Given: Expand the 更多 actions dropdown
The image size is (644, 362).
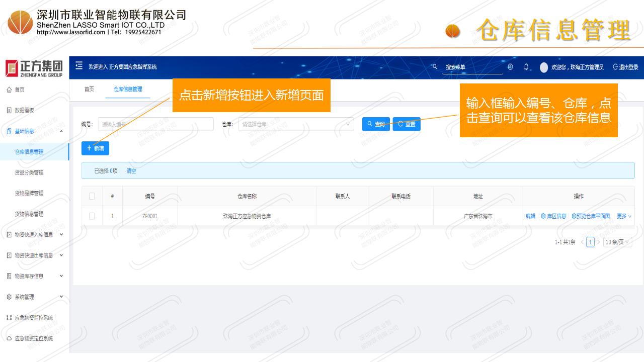Looking at the screenshot, I should click(x=624, y=216).
